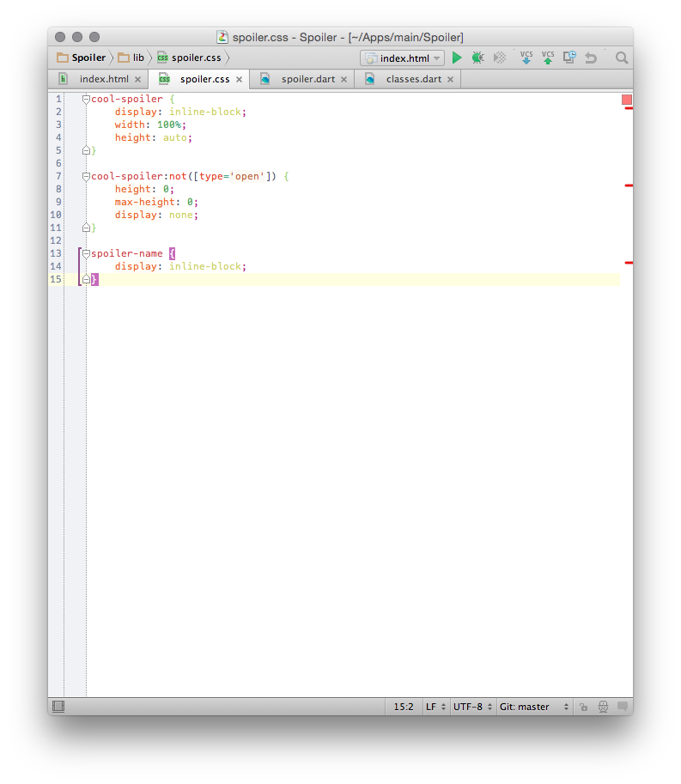This screenshot has height=784, width=681.
Task: Open the Git: master branch menu
Action: (534, 707)
